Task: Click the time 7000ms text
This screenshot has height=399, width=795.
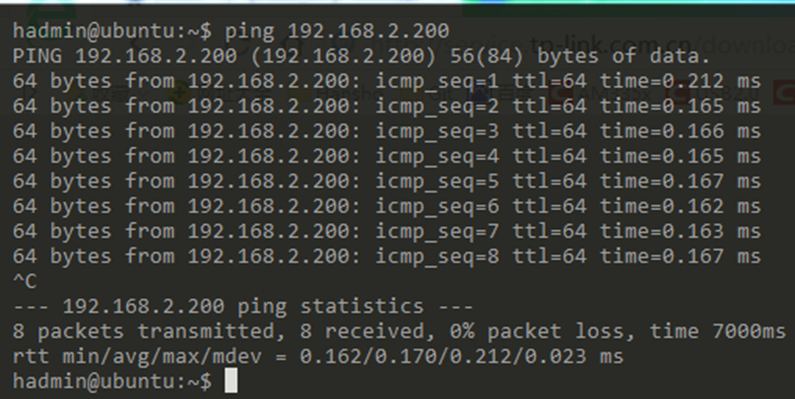Action: coord(718,332)
